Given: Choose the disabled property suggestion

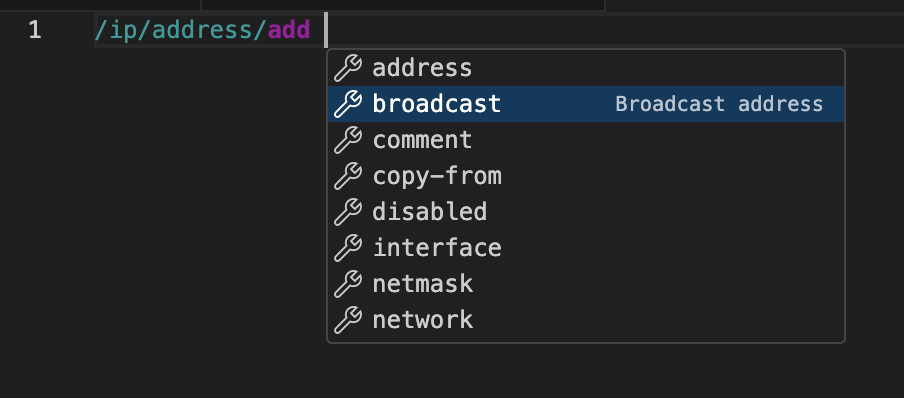Looking at the screenshot, I should click(430, 212).
